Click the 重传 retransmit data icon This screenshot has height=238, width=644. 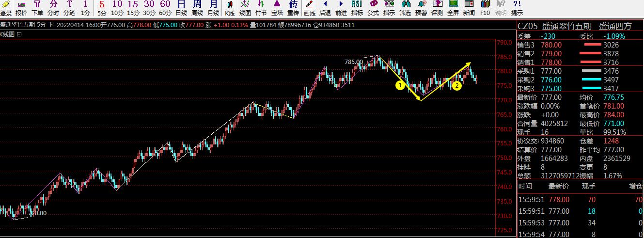pos(293,8)
